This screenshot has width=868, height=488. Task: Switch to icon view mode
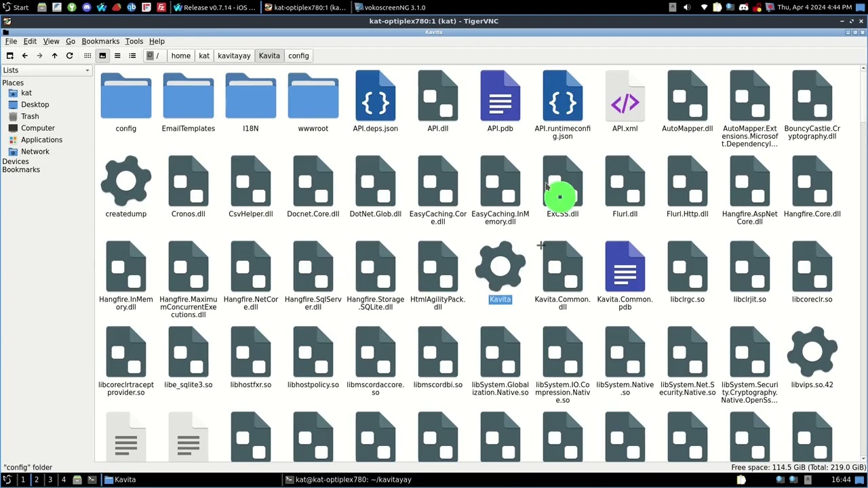pyautogui.click(x=87, y=56)
